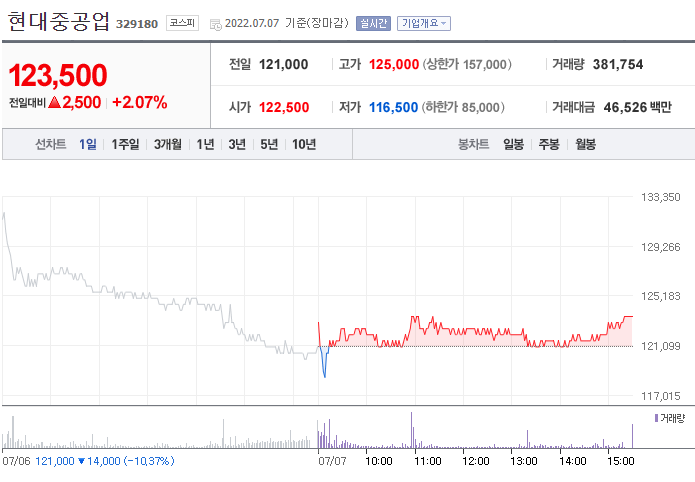
Task: Select the 1주일 line chart tab
Action: 125,144
